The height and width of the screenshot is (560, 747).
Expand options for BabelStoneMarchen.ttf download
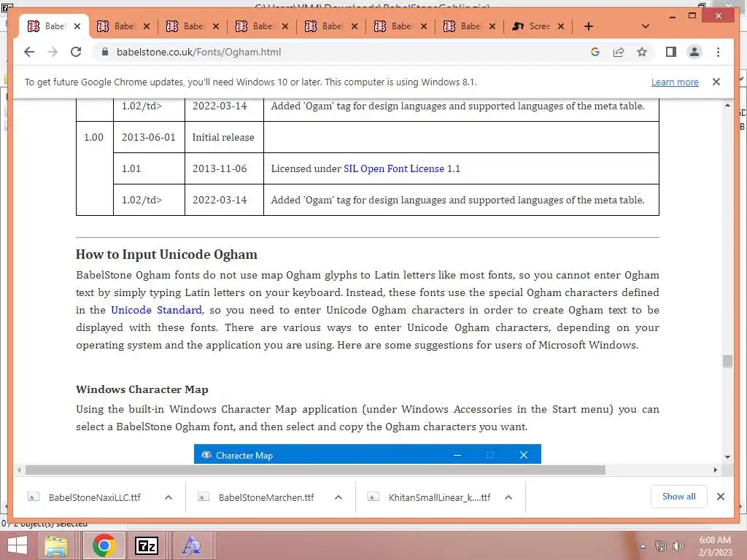(338, 497)
